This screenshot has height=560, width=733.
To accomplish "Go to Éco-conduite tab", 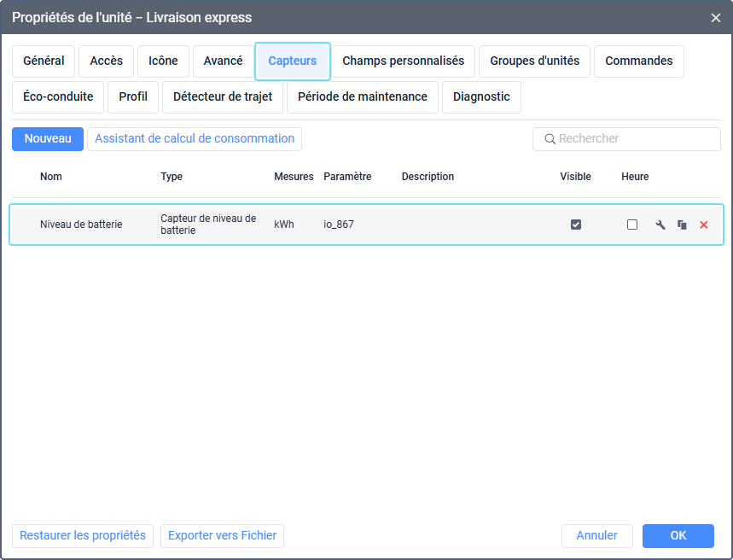I will click(x=58, y=97).
